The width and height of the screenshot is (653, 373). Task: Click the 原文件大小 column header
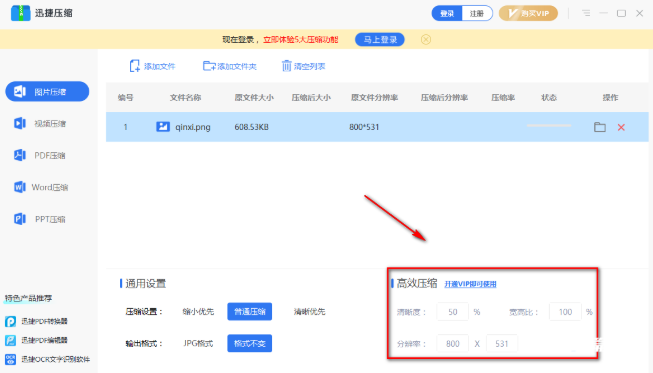tap(254, 97)
